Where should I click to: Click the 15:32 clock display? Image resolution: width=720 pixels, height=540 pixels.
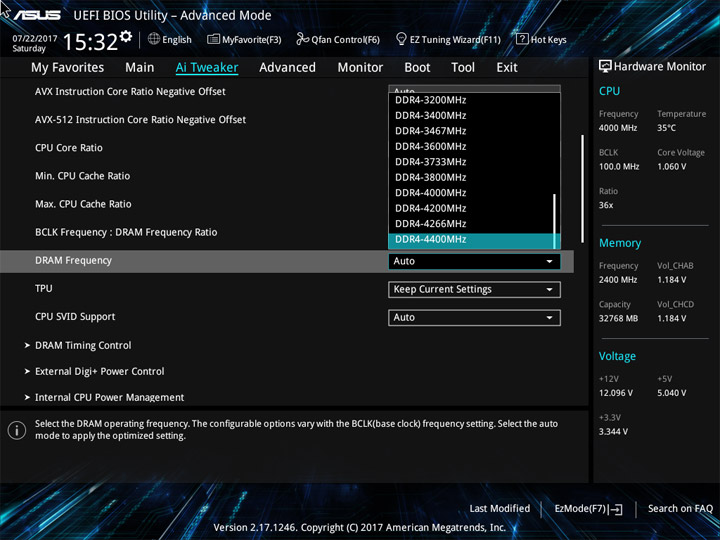(x=90, y=42)
